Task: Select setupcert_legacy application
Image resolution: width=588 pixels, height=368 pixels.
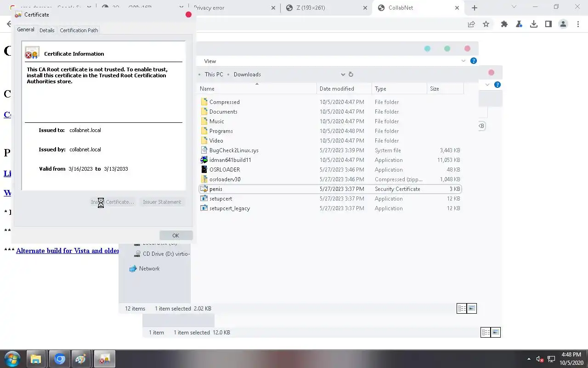Action: [330, 208]
